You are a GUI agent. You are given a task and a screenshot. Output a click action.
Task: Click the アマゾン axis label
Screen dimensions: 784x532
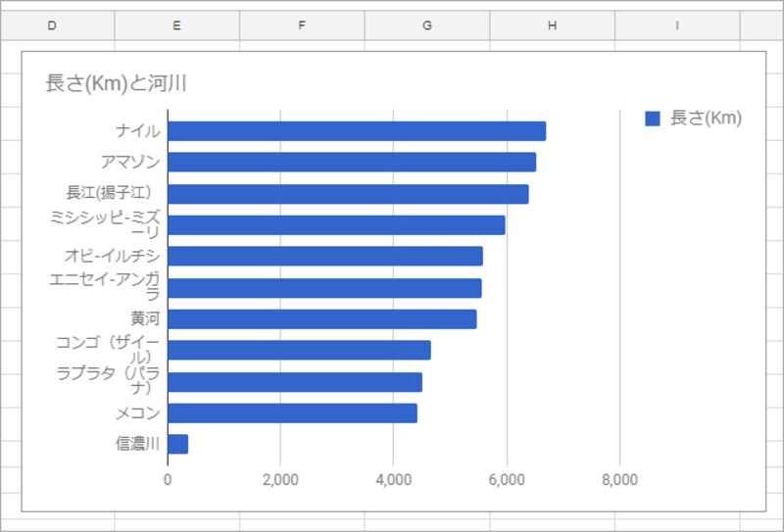coord(130,162)
